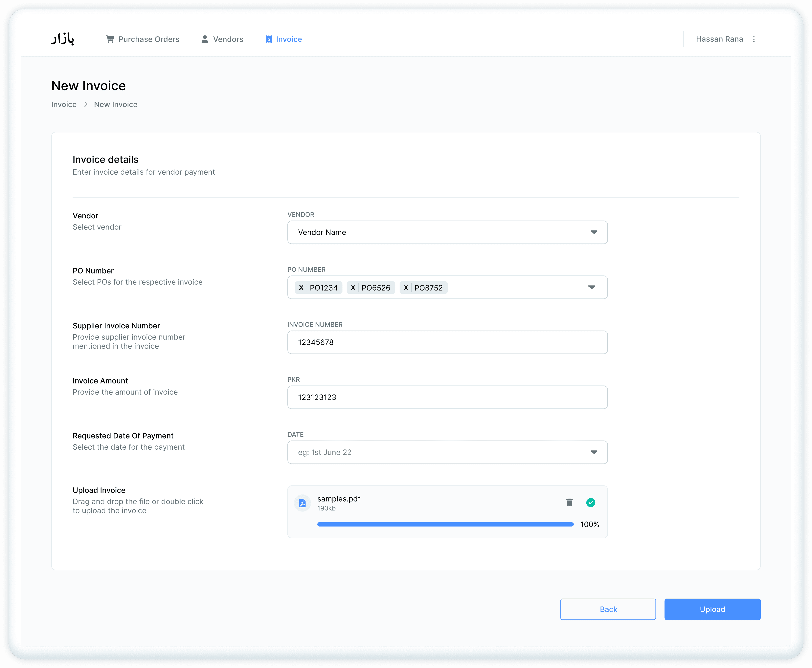The image size is (812, 668).
Task: Open the payment date picker
Action: pyautogui.click(x=447, y=452)
